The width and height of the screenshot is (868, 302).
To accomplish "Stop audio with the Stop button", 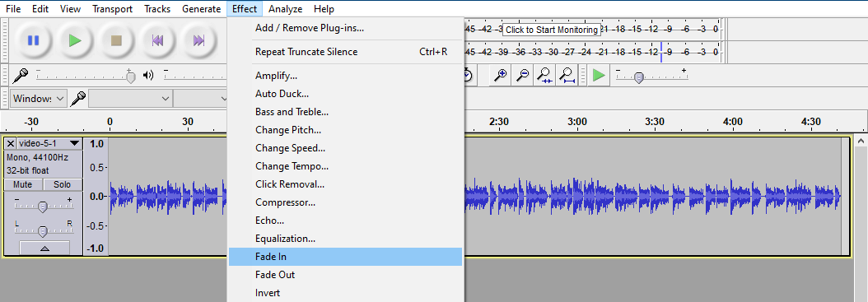I will tap(116, 40).
